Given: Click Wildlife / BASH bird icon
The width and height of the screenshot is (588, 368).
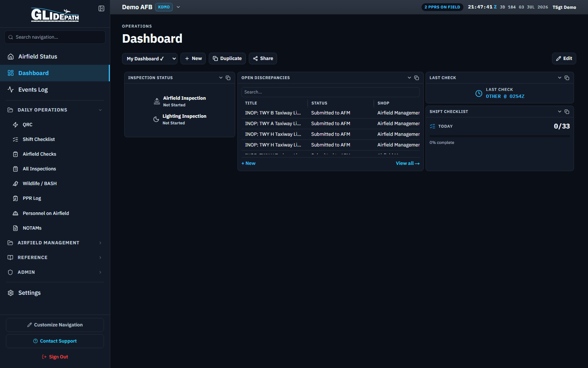Looking at the screenshot, I should click(15, 184).
